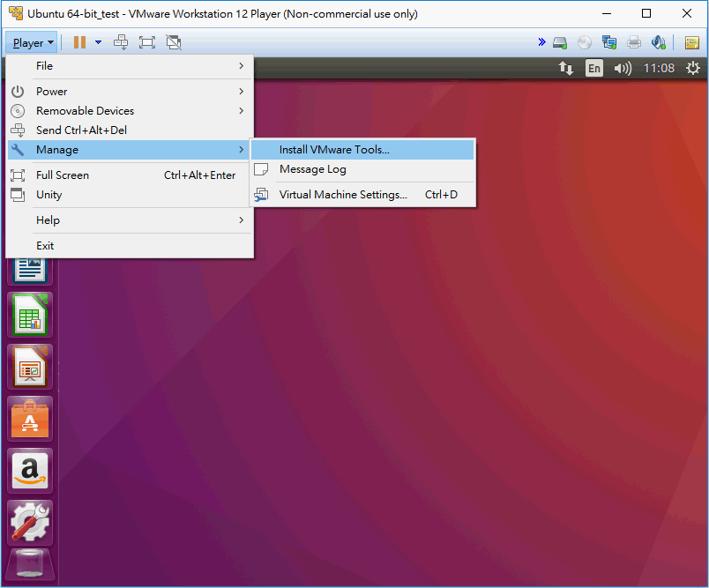Open Virtual Machine Settings
This screenshot has height=588, width=709.
pos(362,195)
